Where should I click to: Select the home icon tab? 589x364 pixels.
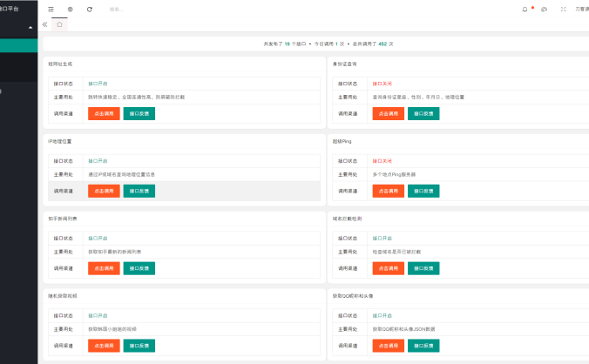pyautogui.click(x=59, y=24)
